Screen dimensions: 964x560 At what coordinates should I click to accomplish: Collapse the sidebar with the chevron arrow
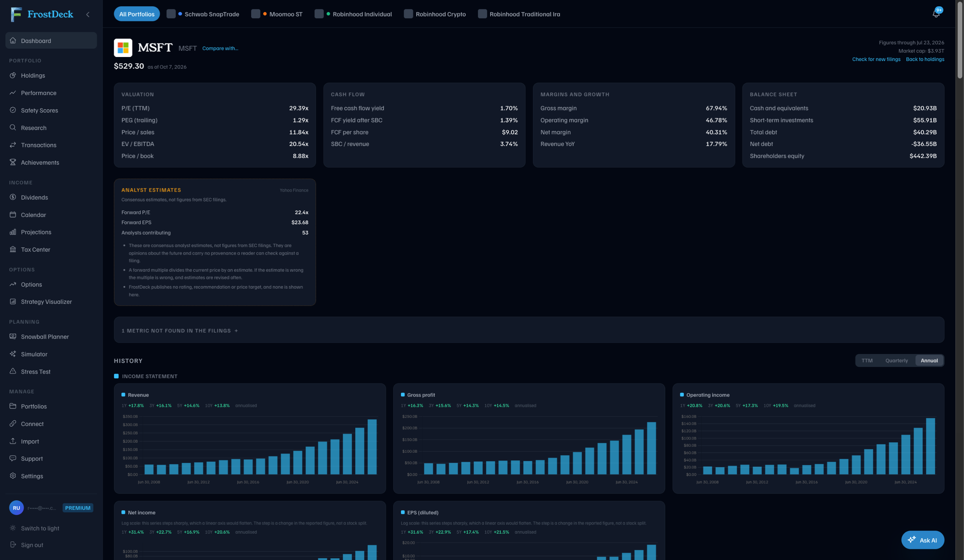pos(88,14)
